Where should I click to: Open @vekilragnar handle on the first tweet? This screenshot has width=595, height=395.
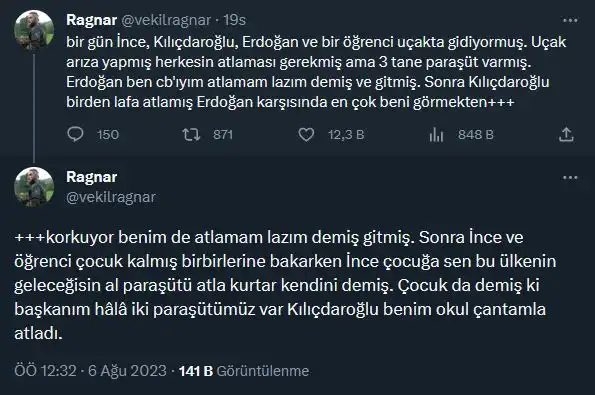point(166,20)
